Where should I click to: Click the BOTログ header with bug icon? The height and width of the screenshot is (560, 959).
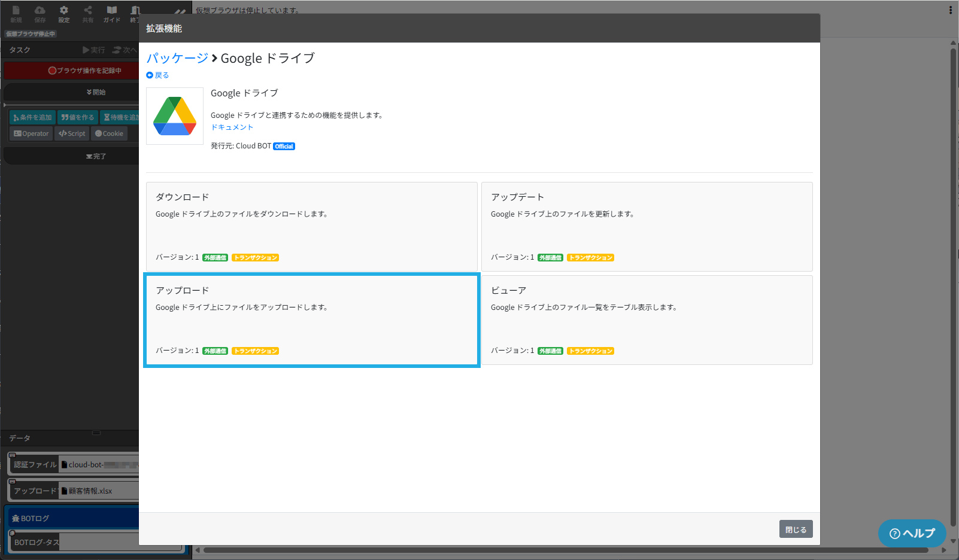coord(72,518)
